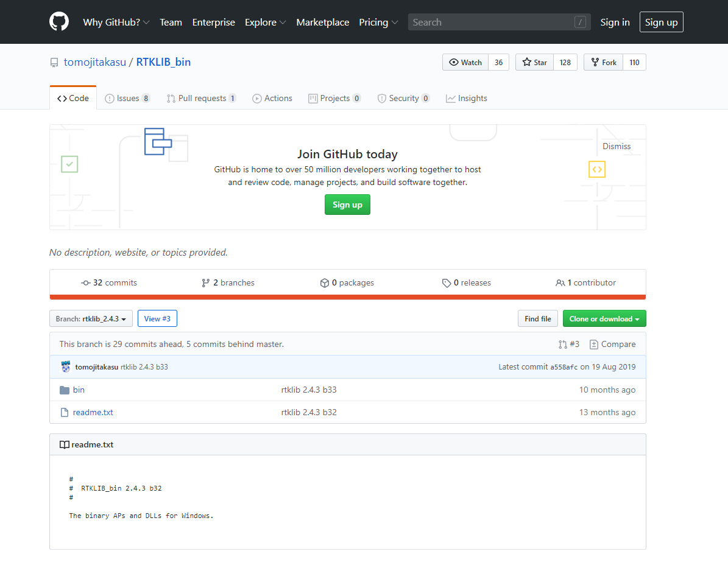Click the '13 months ago' timestamp
The height and width of the screenshot is (571, 728).
pyautogui.click(x=607, y=412)
